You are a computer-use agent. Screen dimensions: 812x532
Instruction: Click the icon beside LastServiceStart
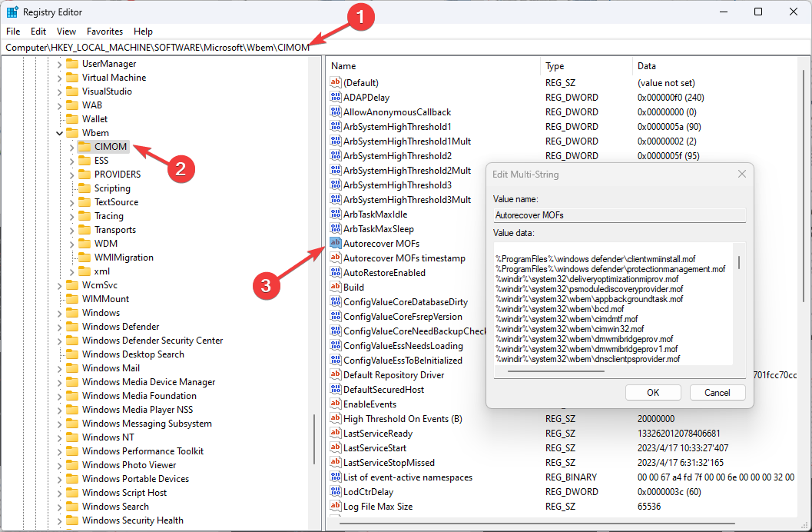point(336,447)
